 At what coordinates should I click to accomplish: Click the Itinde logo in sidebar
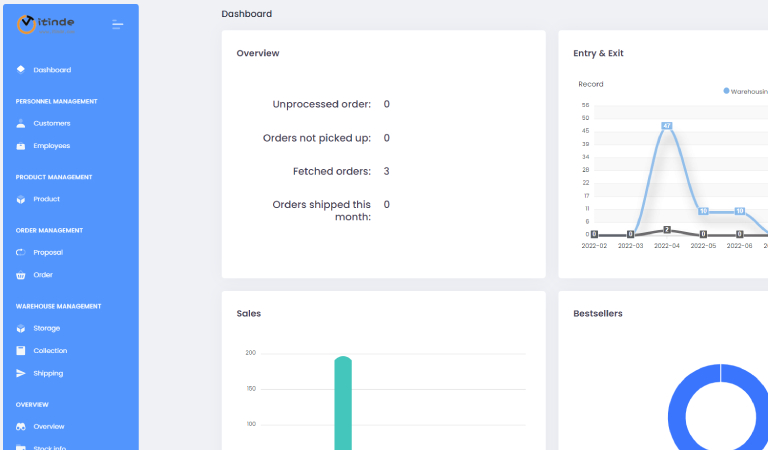pos(46,24)
